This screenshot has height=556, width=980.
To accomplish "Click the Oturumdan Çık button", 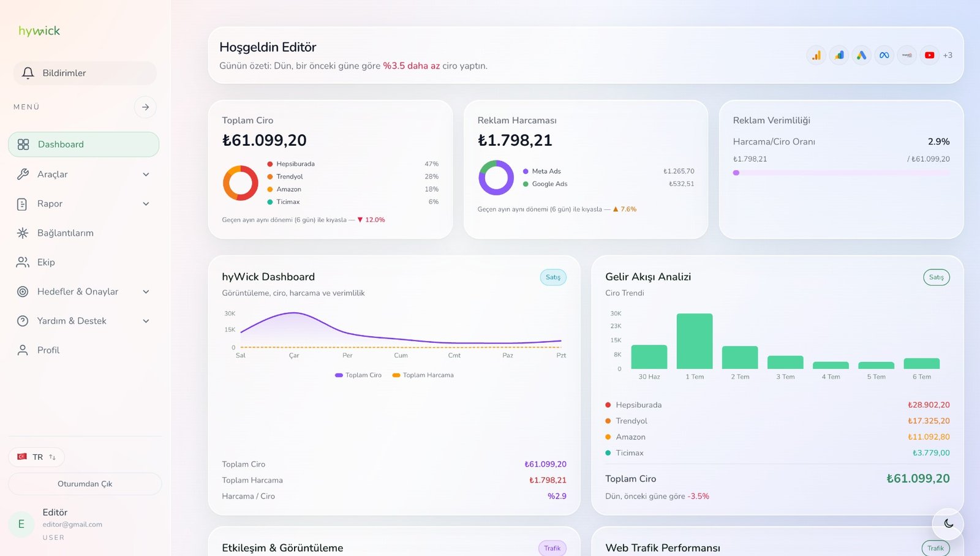I will pyautogui.click(x=85, y=484).
